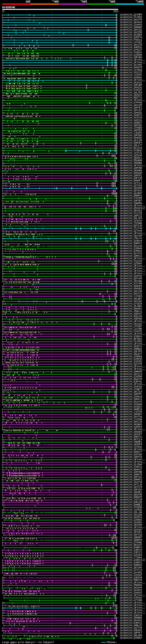Click the UniRef100_P06600 entry
The height and width of the screenshot is (644, 146).
click(131, 53)
